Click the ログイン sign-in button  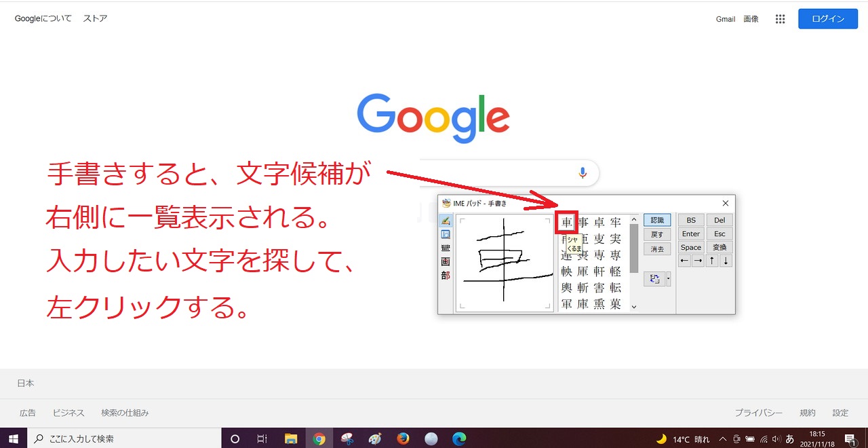pyautogui.click(x=828, y=19)
